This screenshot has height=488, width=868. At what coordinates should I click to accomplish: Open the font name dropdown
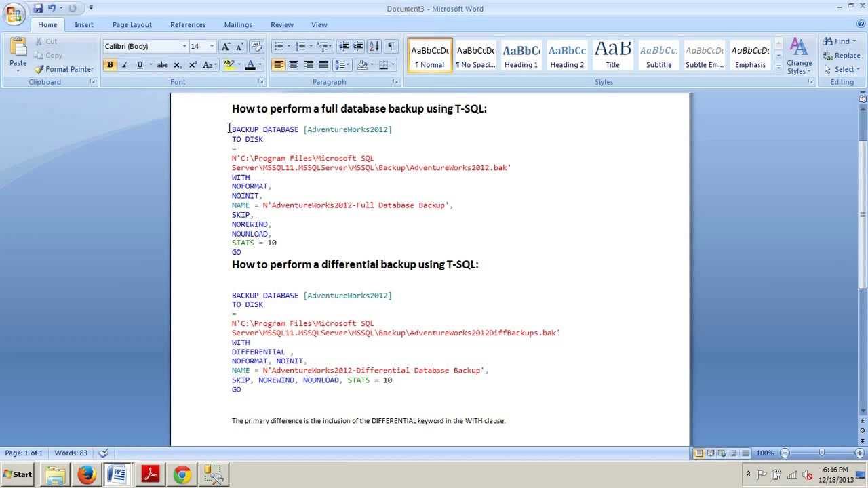click(x=184, y=47)
